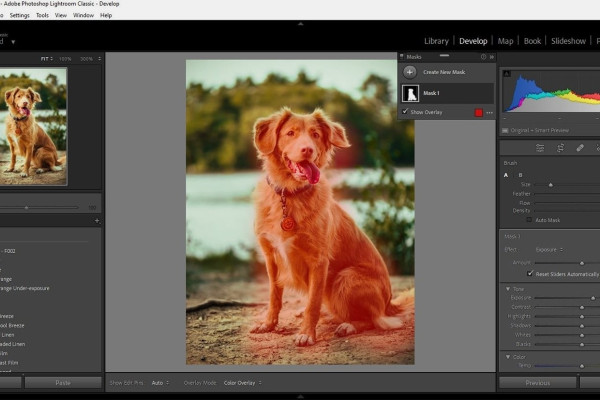Open the FIT zoom dropdown in Navigator
The image size is (600, 400).
pyautogui.click(x=47, y=59)
